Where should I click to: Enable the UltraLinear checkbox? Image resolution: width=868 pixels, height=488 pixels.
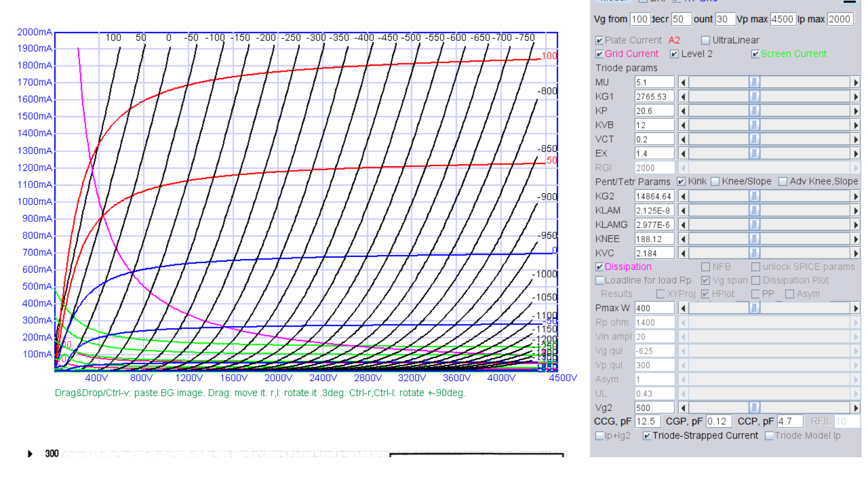[x=705, y=40]
